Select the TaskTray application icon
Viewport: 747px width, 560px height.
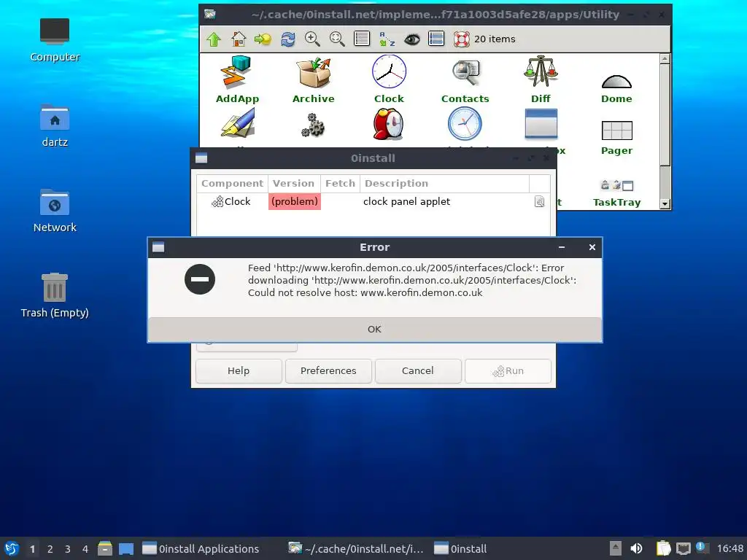point(617,194)
